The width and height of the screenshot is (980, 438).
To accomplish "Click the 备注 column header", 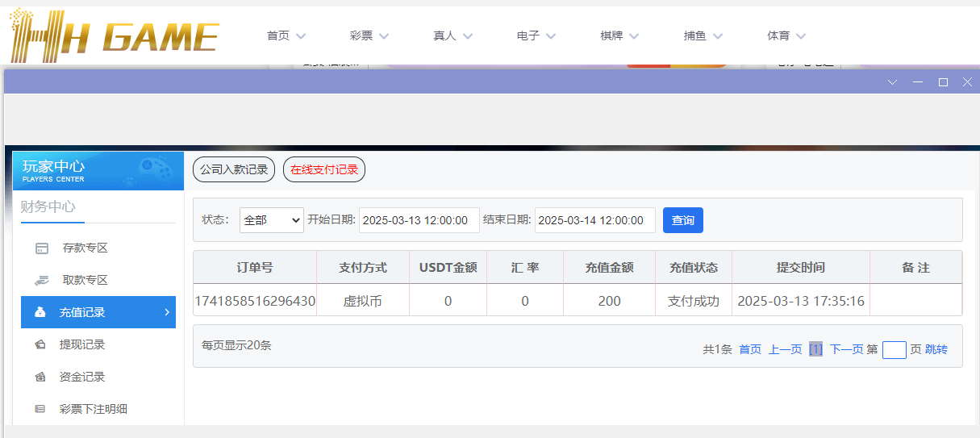I will [915, 267].
